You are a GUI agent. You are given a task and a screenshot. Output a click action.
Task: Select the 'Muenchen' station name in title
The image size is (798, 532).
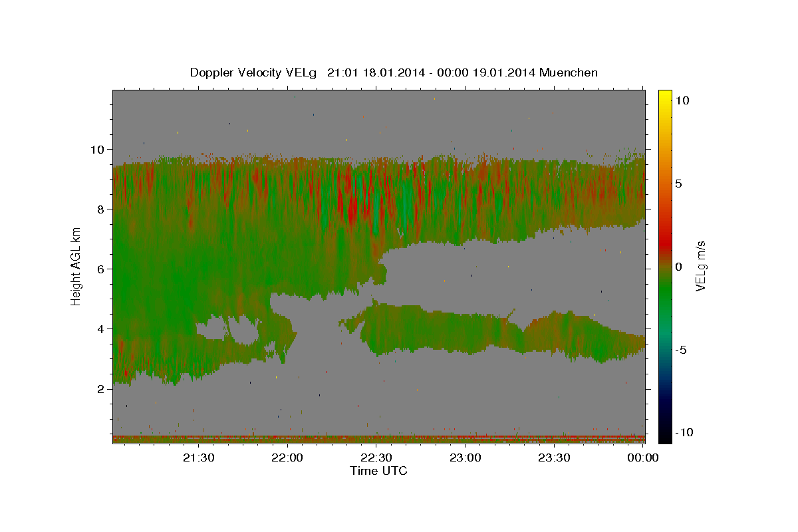point(569,72)
